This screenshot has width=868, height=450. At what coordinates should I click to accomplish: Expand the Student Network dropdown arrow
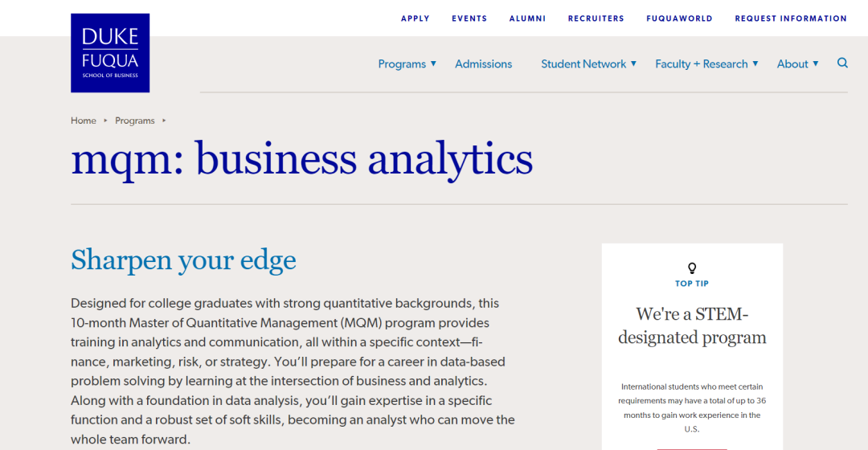[633, 63]
